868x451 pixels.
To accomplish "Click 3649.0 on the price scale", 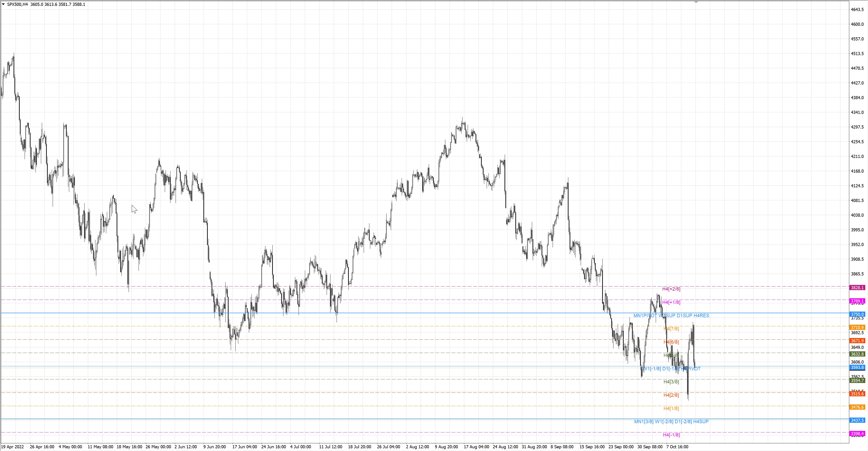I will (x=857, y=347).
